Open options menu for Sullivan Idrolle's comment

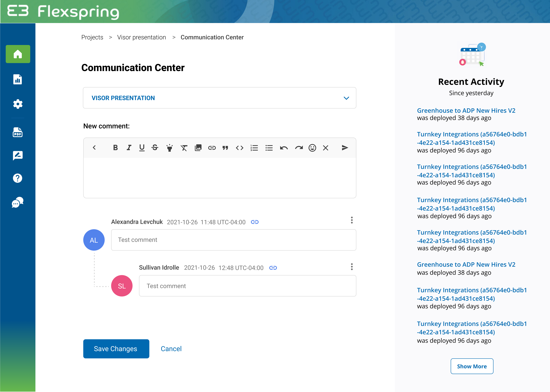[x=352, y=267]
